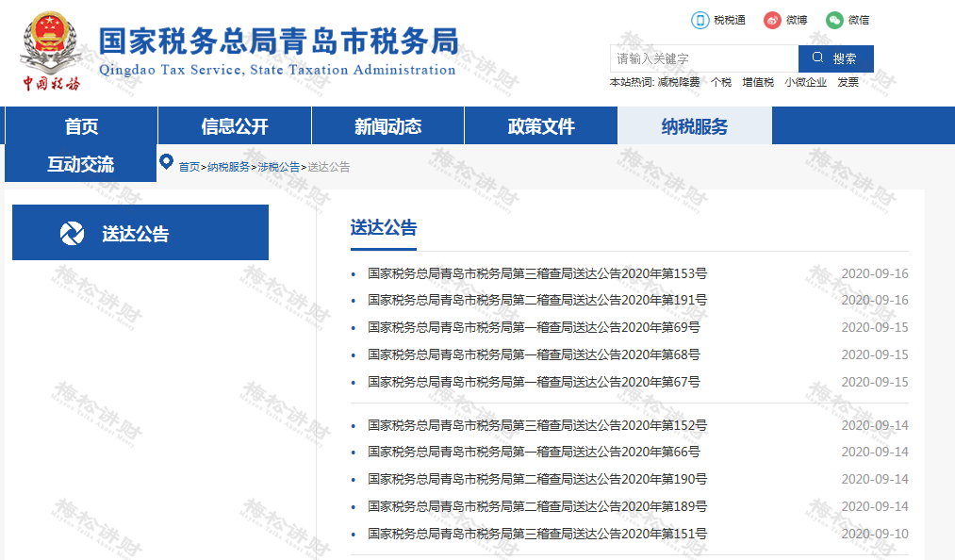Open the 微信 WeChat icon
The height and width of the screenshot is (560, 955).
834,20
